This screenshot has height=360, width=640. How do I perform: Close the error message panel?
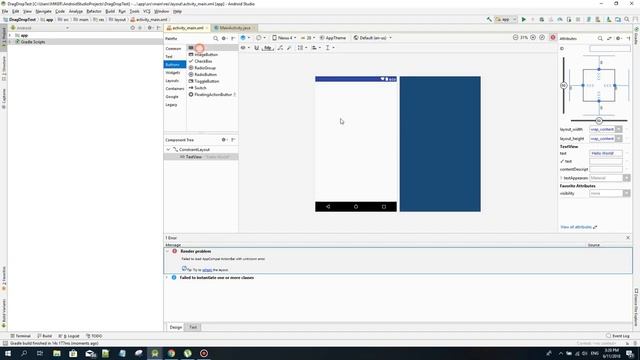628,238
